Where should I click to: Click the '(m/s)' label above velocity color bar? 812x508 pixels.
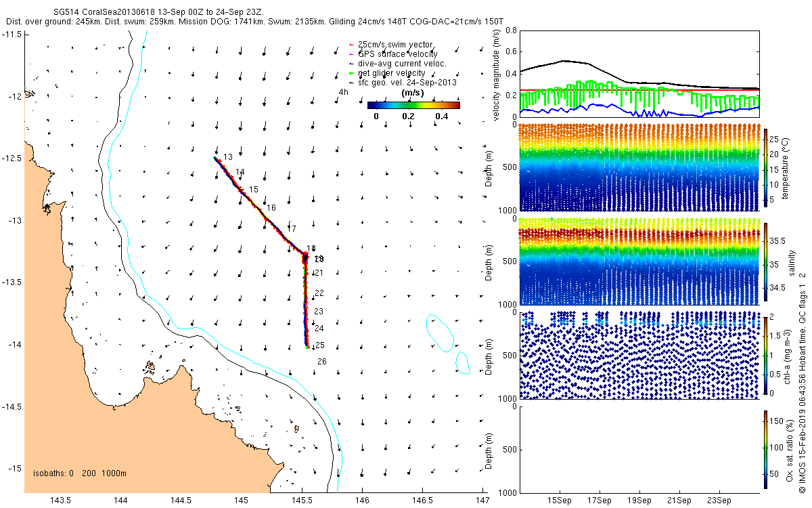pyautogui.click(x=413, y=92)
